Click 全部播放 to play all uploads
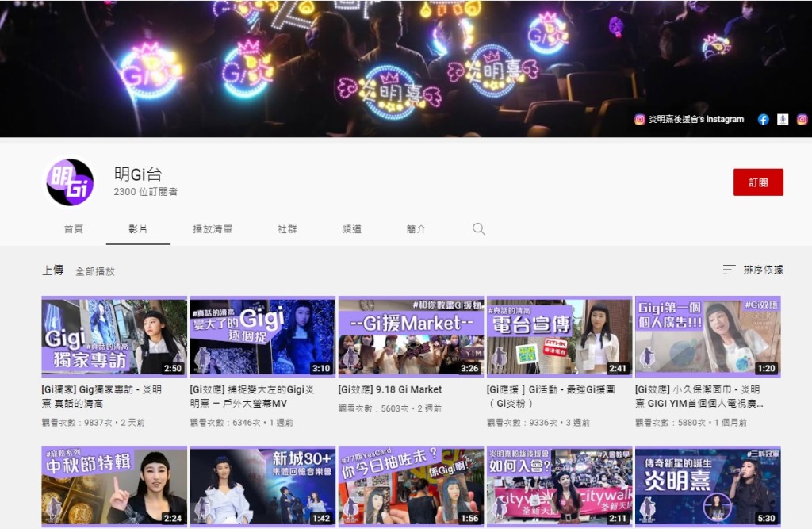 pyautogui.click(x=95, y=271)
